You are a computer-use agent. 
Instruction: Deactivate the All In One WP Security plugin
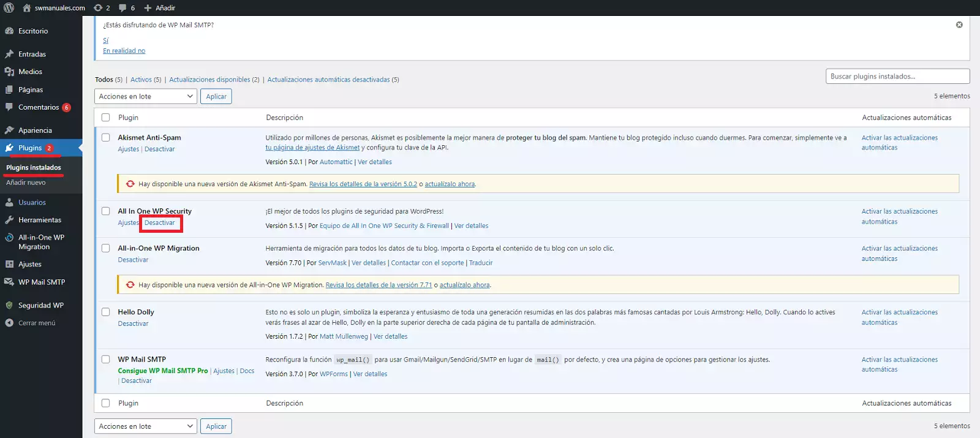[160, 223]
